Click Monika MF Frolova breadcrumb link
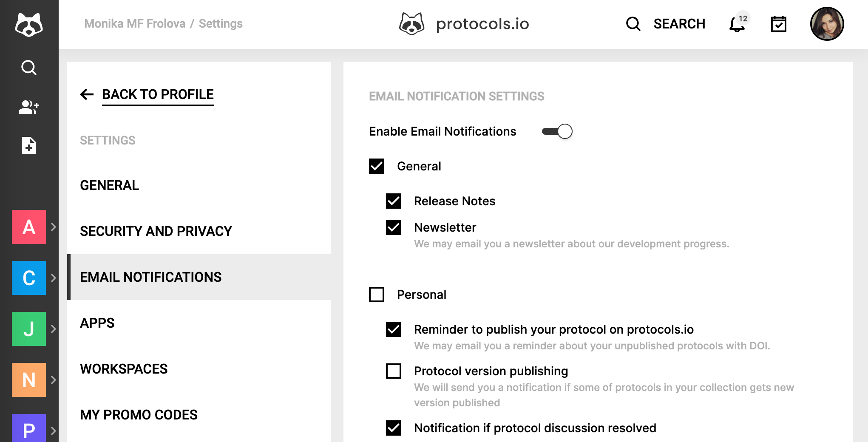 tap(135, 24)
